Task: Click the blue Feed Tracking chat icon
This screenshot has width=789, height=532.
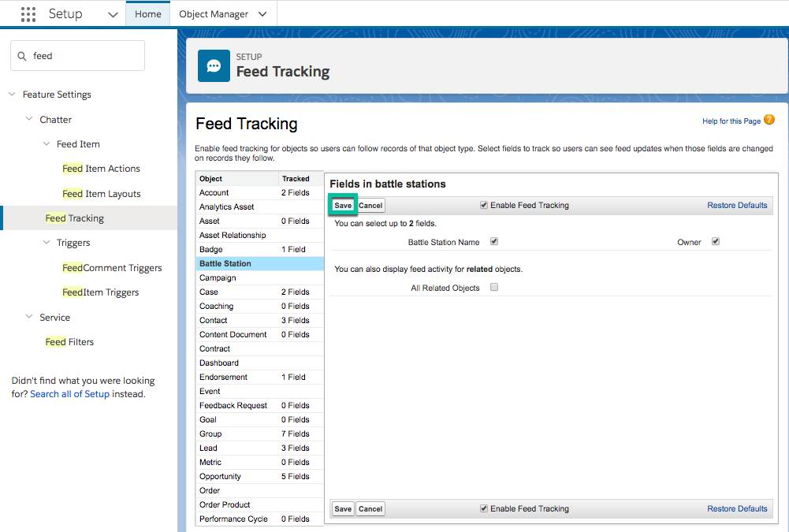Action: coord(213,65)
